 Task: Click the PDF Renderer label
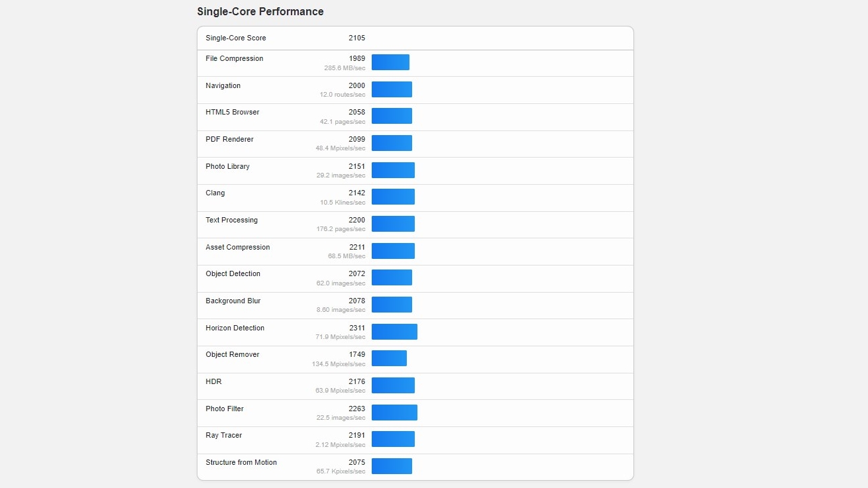[x=229, y=140]
